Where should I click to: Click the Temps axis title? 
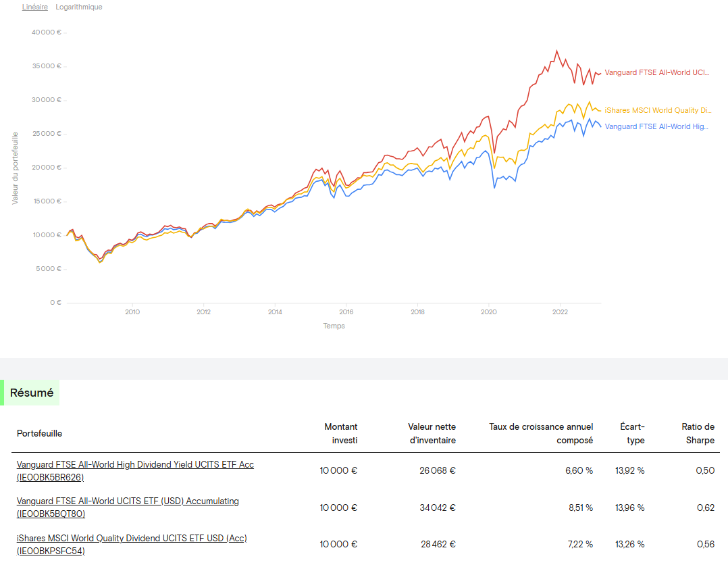tap(334, 326)
